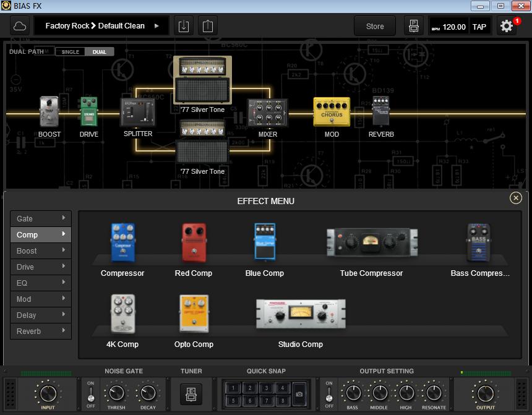532x415 pixels.
Task: Click the SPLITTER in the signal path
Action: [x=137, y=111]
